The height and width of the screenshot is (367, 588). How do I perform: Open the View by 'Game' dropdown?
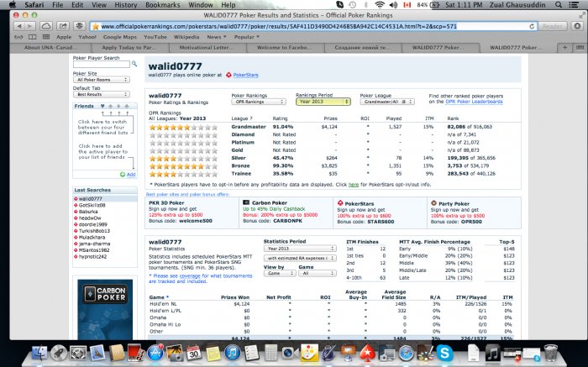[280, 273]
